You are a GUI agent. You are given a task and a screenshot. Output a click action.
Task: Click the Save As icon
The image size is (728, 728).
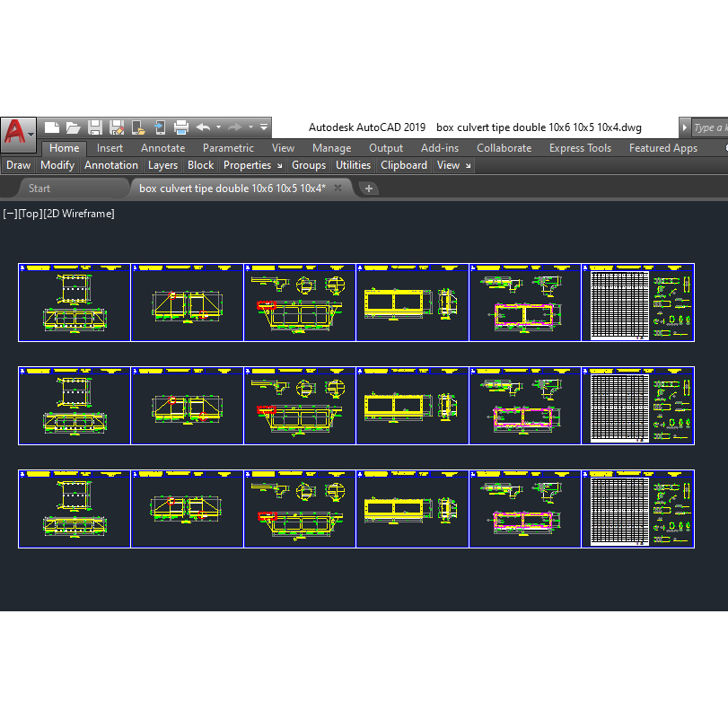116,127
